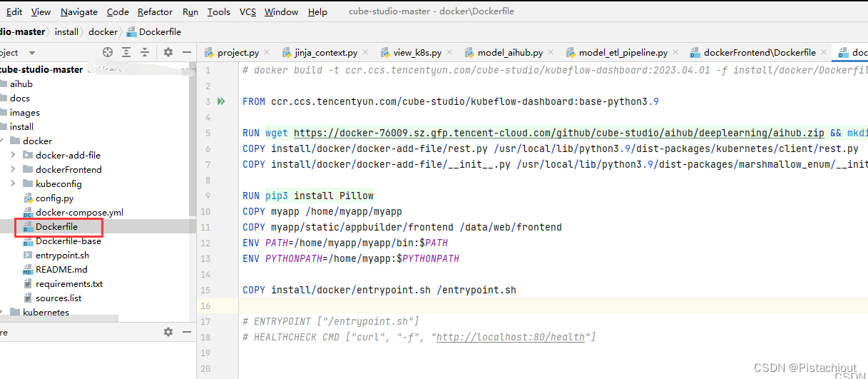Click the Expand All icon in Project panel
This screenshot has height=379, width=868.
(126, 52)
